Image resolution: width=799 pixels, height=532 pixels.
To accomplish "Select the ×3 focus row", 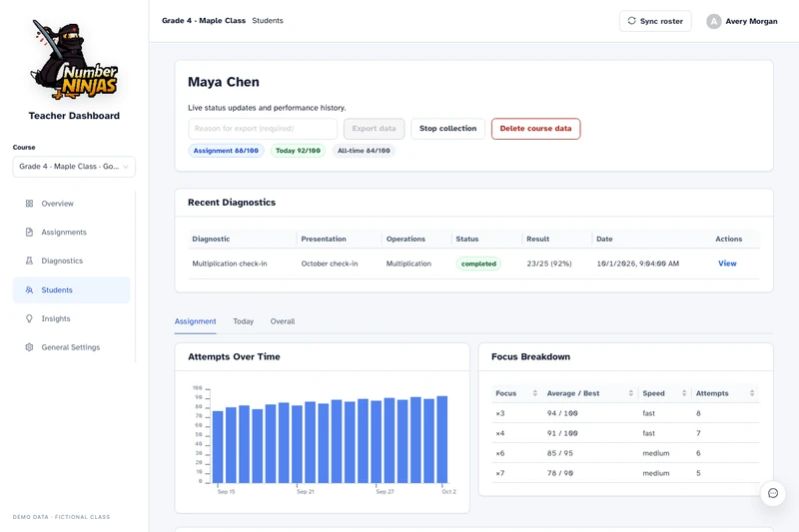I will click(626, 413).
